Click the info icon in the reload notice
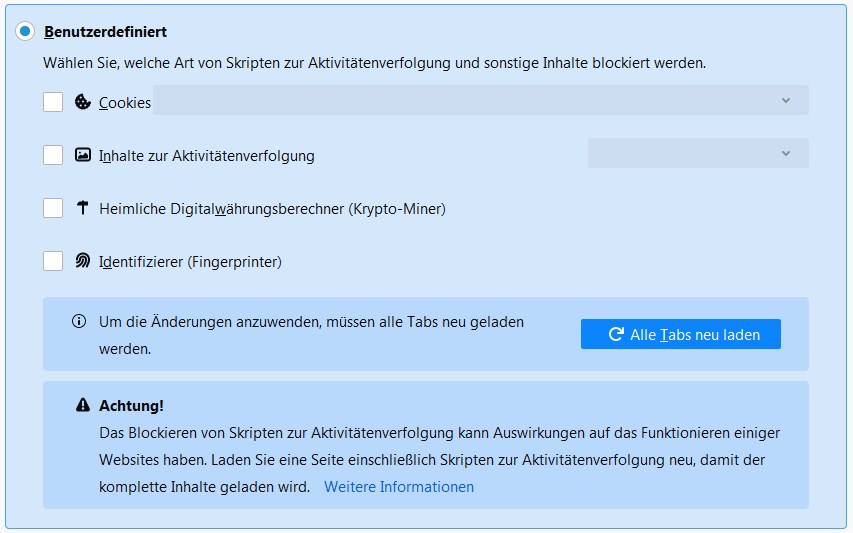The width and height of the screenshot is (853, 533). point(79,322)
